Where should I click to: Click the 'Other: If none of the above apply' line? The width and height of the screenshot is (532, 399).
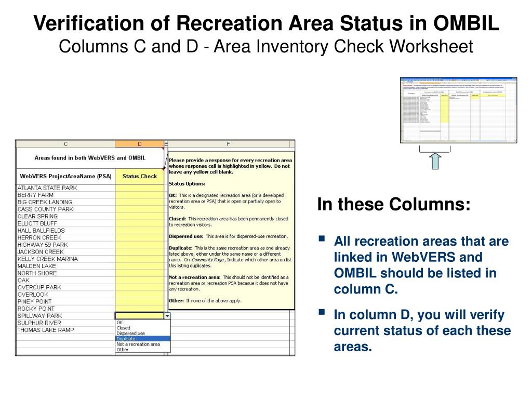pos(205,301)
